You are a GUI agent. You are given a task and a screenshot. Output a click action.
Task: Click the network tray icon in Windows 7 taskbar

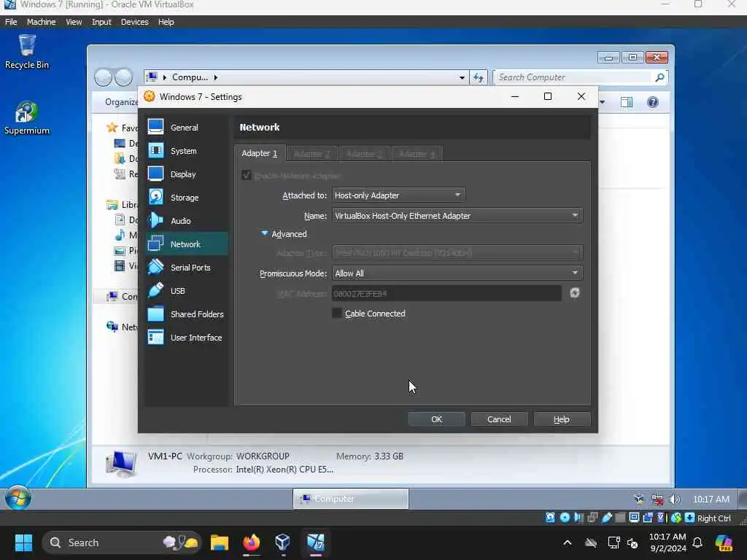tap(657, 499)
